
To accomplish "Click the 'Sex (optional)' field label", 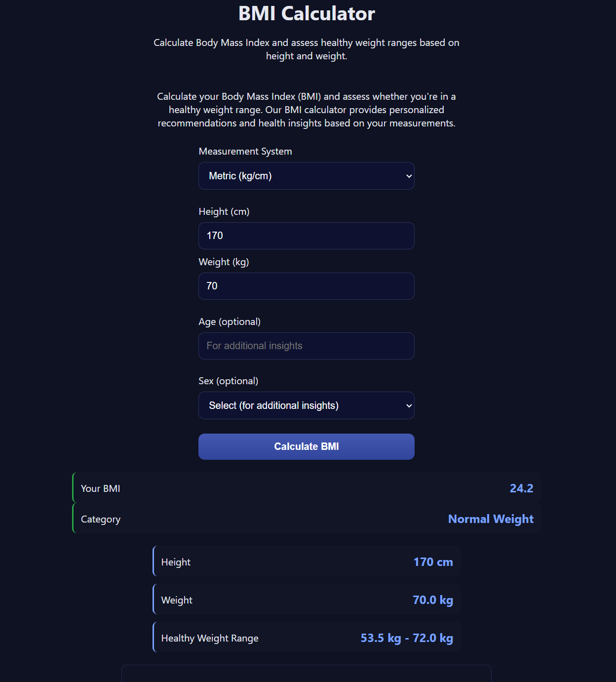I will [x=229, y=381].
